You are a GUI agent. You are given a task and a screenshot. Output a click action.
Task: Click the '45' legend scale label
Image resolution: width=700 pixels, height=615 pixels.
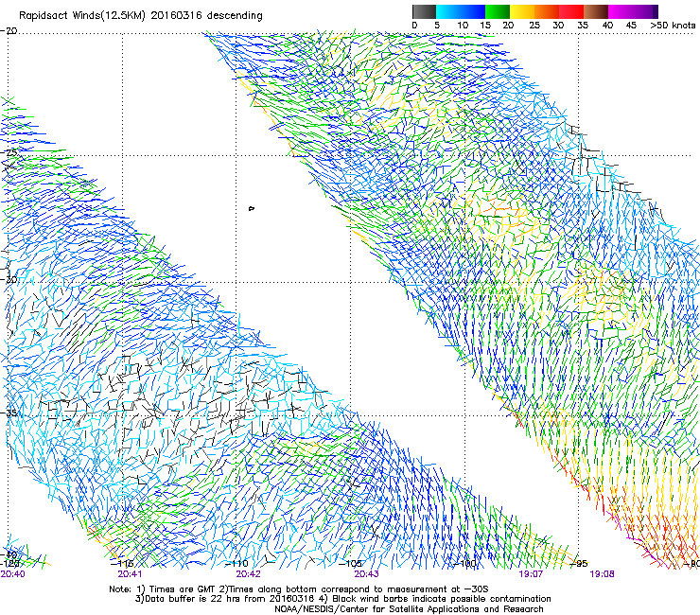coord(631,25)
